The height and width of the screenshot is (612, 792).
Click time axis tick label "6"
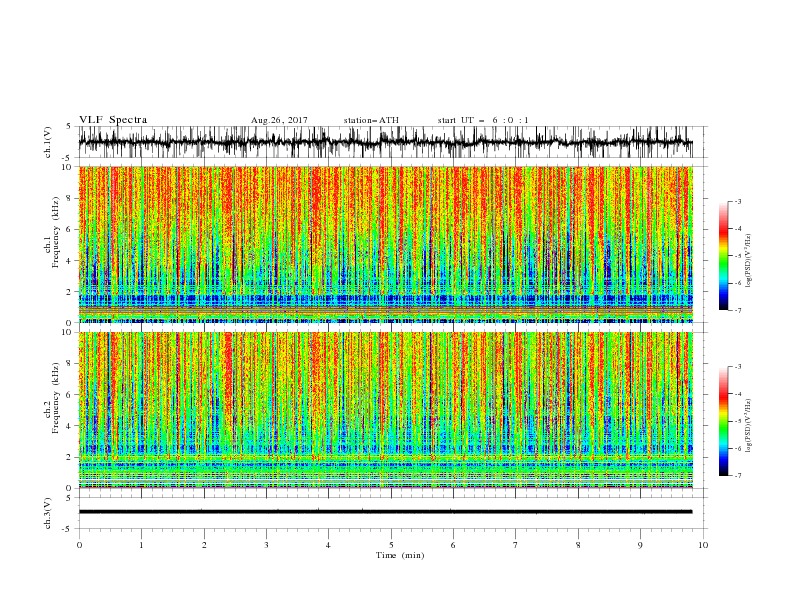click(x=454, y=545)
